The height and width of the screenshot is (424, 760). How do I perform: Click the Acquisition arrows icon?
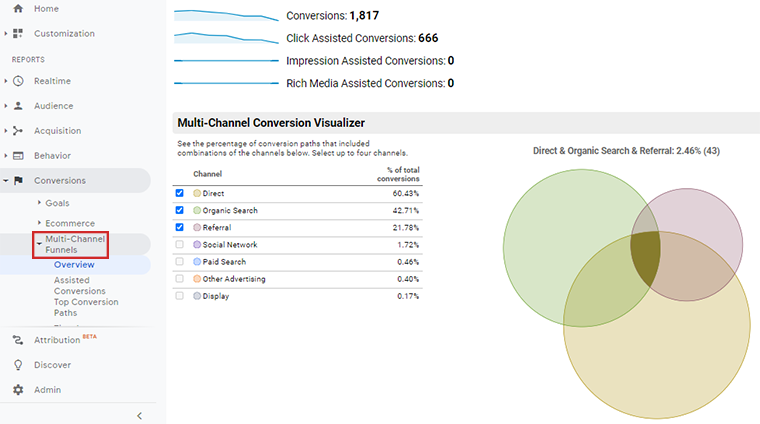click(18, 131)
